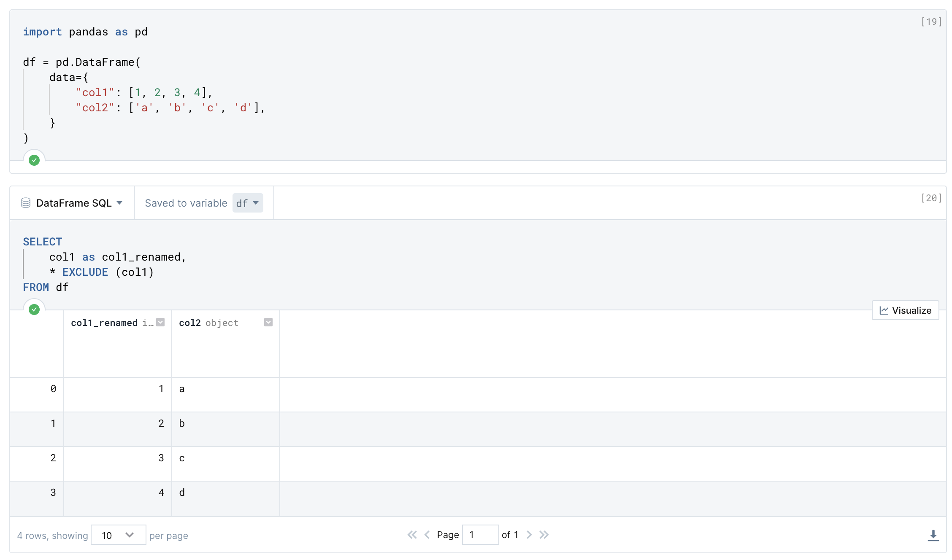Go to first page double-arrow icon
The height and width of the screenshot is (560, 952).
[412, 535]
